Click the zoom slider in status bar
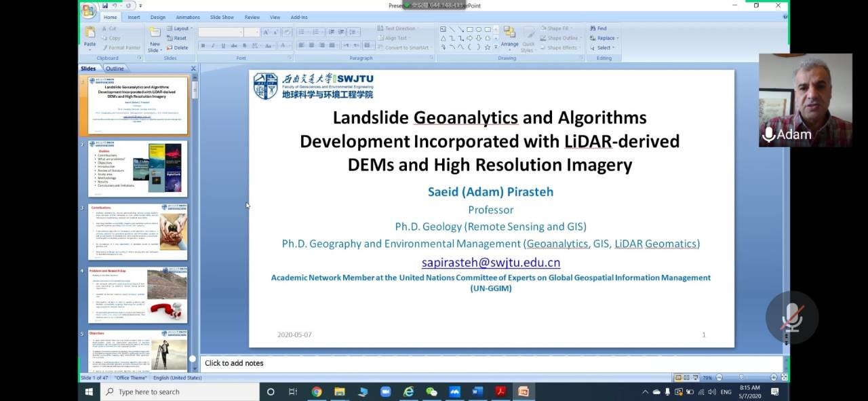868x401 pixels. pos(741,378)
